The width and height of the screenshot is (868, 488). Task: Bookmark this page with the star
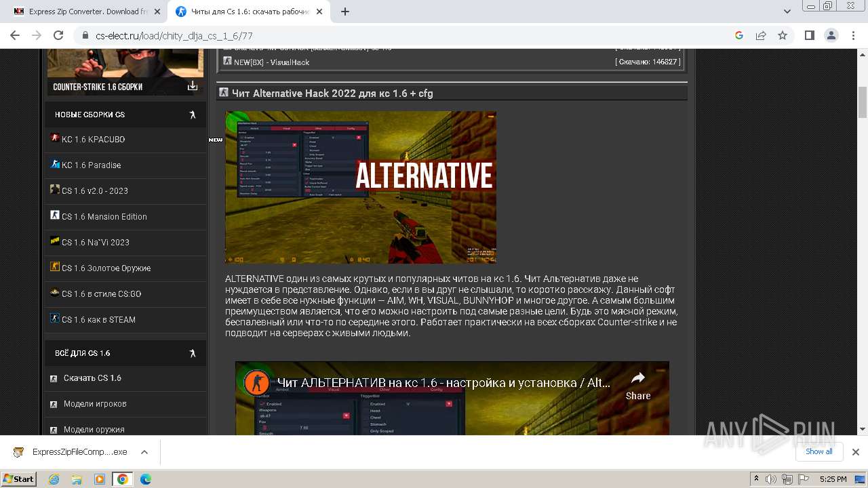(783, 35)
